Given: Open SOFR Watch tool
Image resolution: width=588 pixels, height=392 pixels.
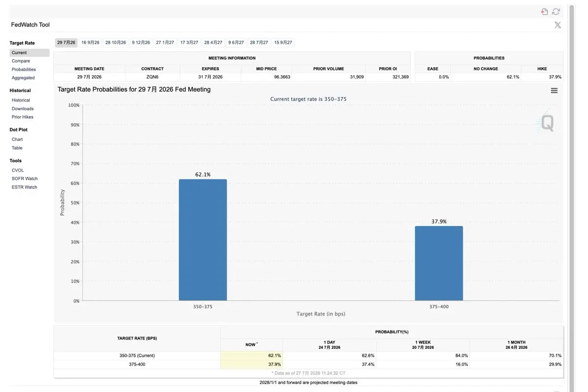Looking at the screenshot, I should (x=25, y=179).
